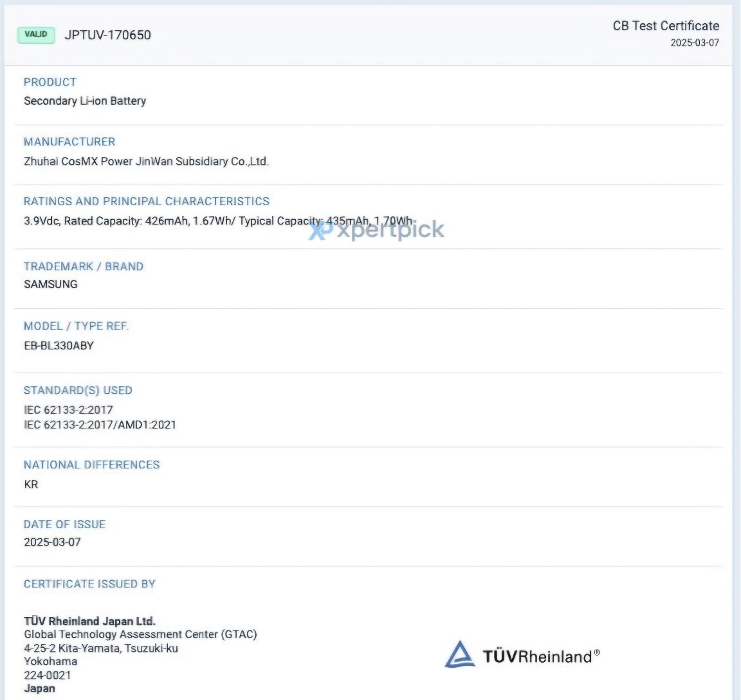Select model reference EB-BL330ABY
The height and width of the screenshot is (700, 741).
click(59, 345)
